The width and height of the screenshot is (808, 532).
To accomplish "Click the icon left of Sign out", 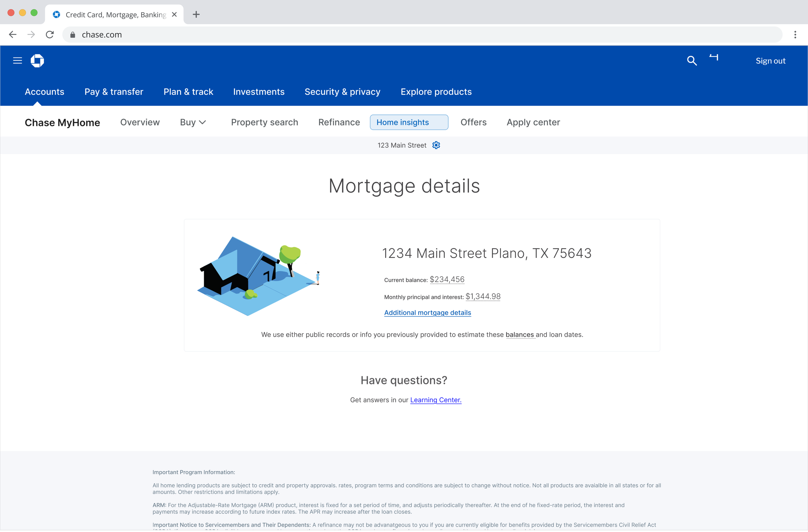I will pos(714,58).
